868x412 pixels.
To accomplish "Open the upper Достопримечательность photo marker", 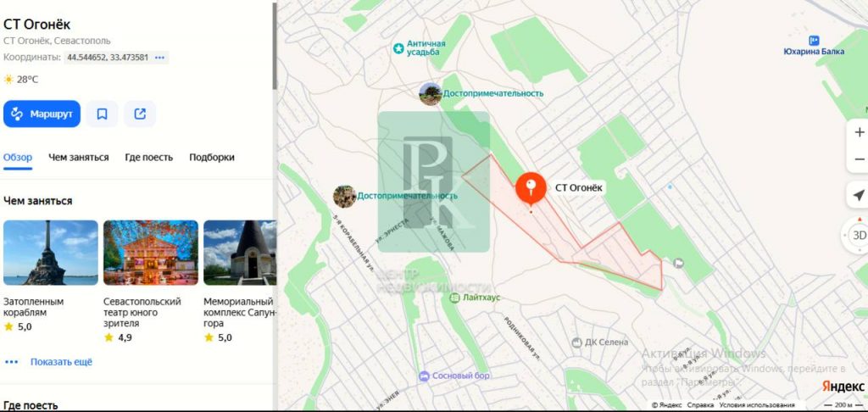I will point(430,93).
